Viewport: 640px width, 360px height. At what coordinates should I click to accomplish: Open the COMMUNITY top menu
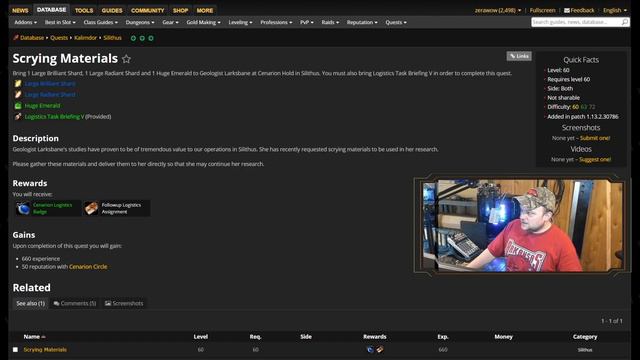tap(147, 10)
